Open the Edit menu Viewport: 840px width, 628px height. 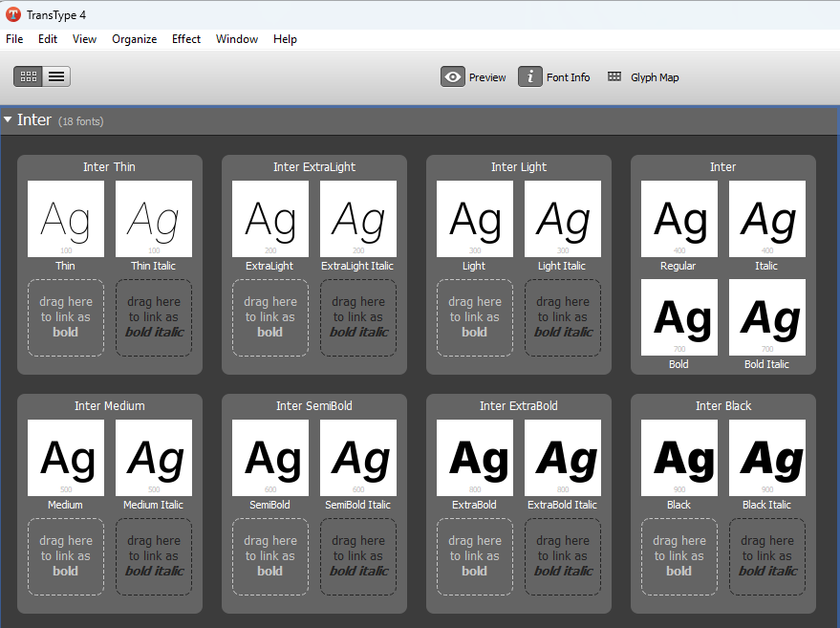click(48, 39)
